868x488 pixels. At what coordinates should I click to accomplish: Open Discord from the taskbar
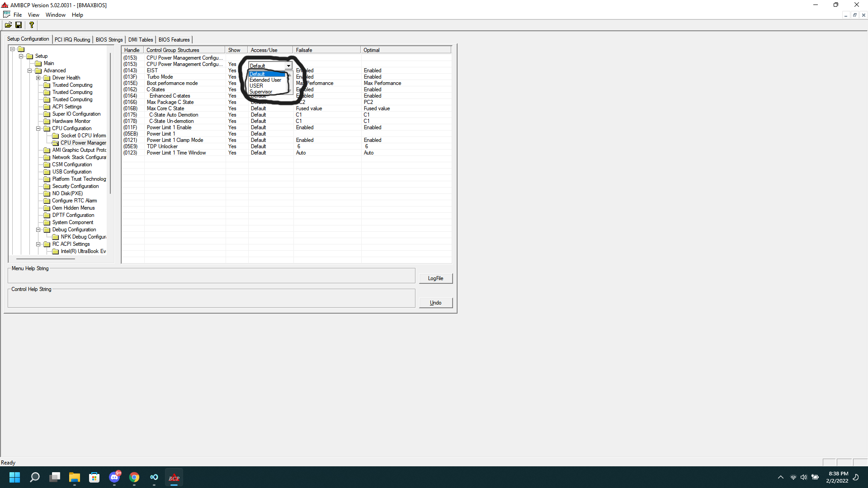click(x=114, y=477)
